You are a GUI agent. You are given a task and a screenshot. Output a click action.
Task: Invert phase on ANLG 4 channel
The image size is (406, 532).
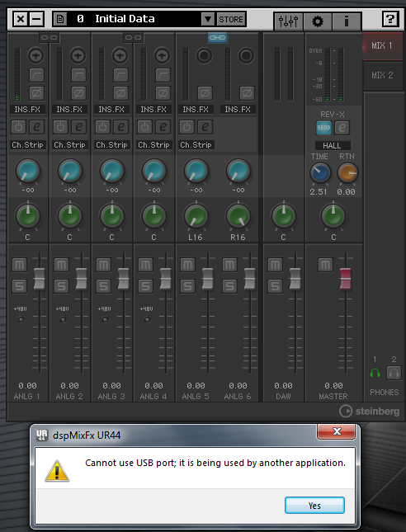(x=163, y=93)
